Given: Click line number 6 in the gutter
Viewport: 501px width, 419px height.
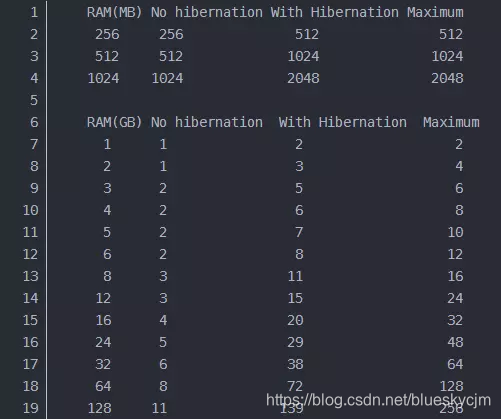Looking at the screenshot, I should tap(34, 122).
